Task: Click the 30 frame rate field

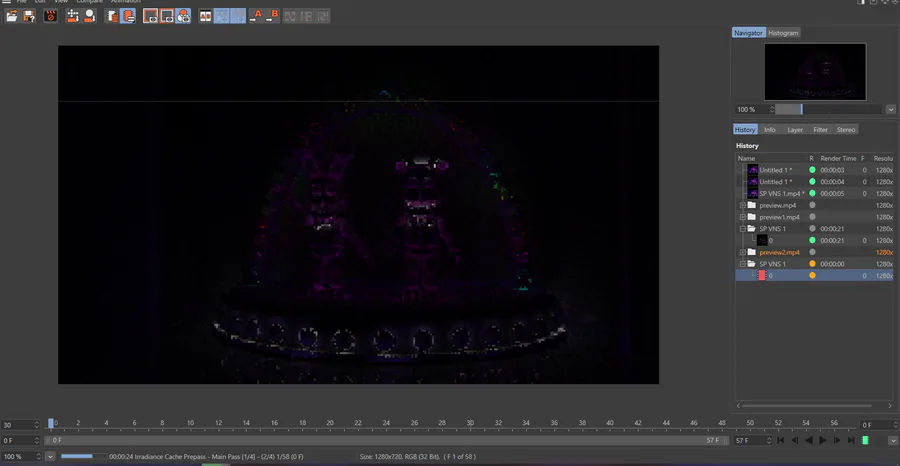Action: coord(20,425)
